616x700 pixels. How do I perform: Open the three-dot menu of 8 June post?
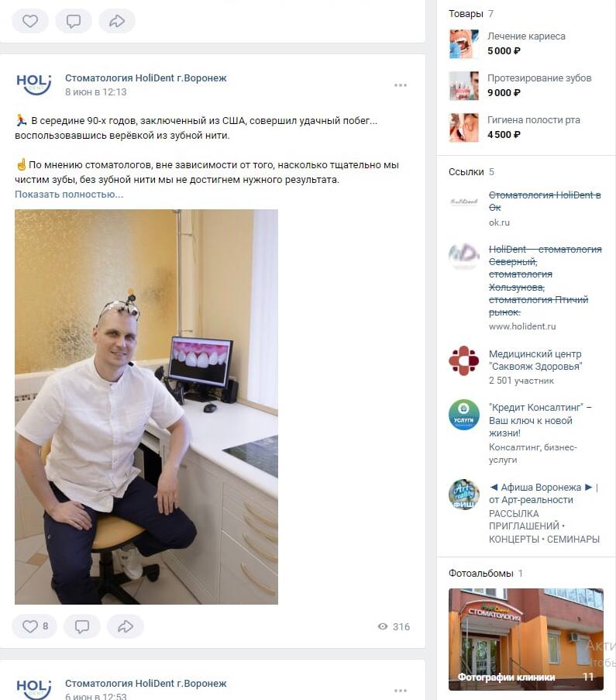(401, 85)
